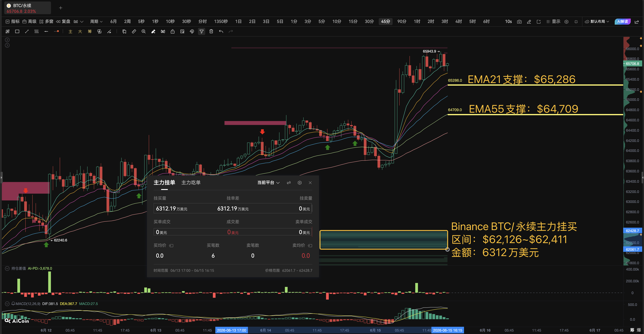Click the 筹 button at bottom right

(632, 330)
